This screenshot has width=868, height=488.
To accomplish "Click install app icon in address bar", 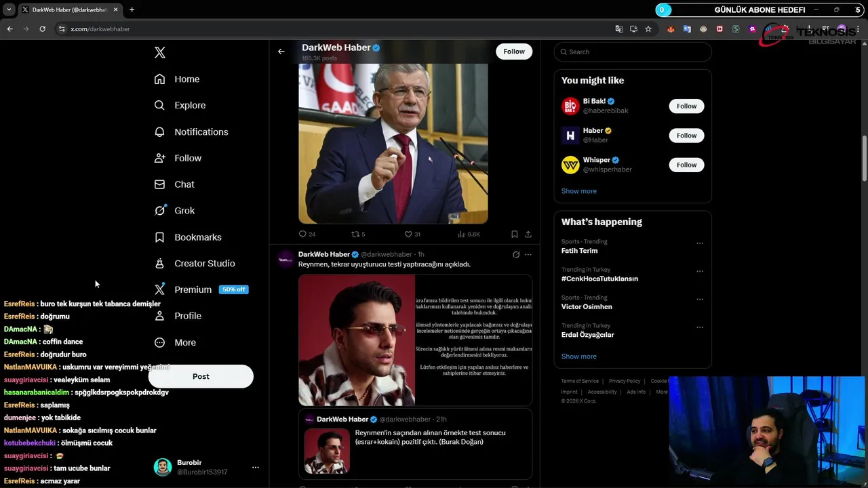I will click(633, 29).
